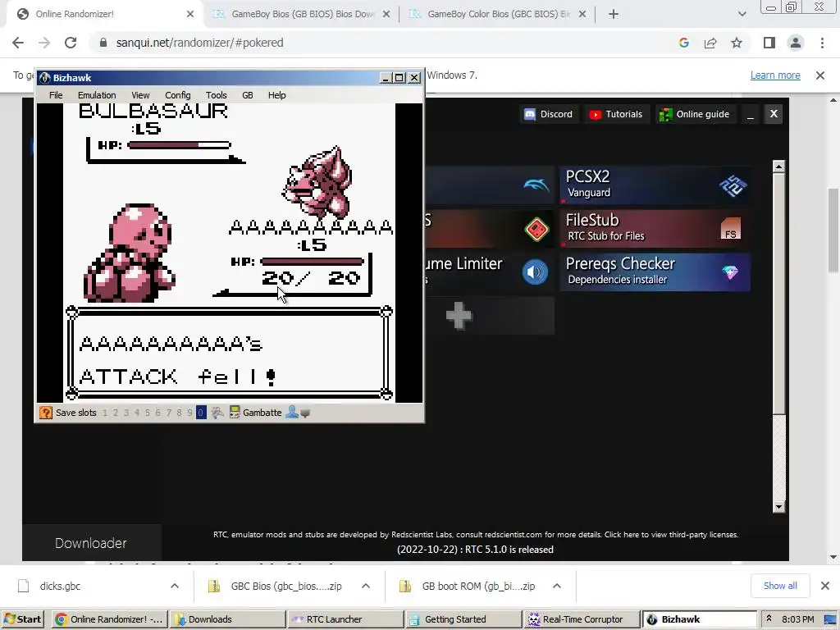Select save slot 2 in status bar
This screenshot has height=630, width=840.
pyautogui.click(x=116, y=413)
